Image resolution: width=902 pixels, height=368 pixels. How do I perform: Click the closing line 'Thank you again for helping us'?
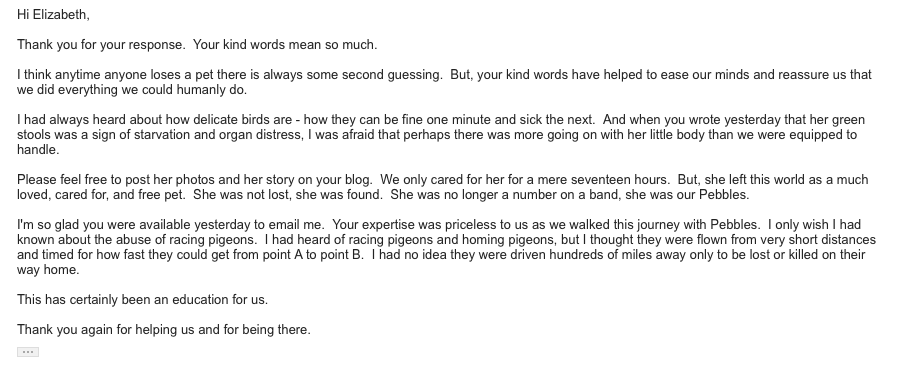click(164, 329)
